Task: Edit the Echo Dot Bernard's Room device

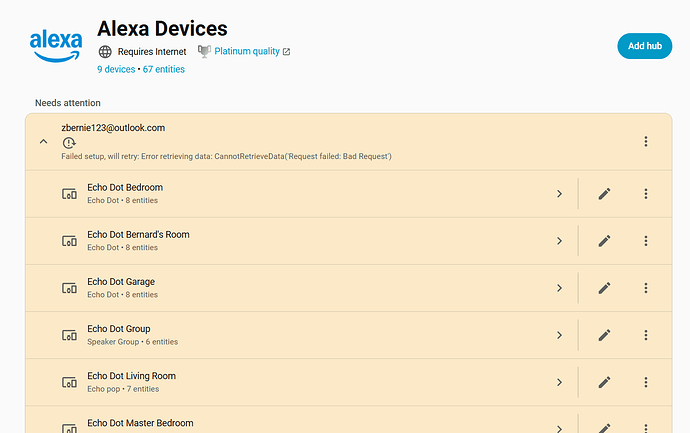Action: [x=604, y=241]
